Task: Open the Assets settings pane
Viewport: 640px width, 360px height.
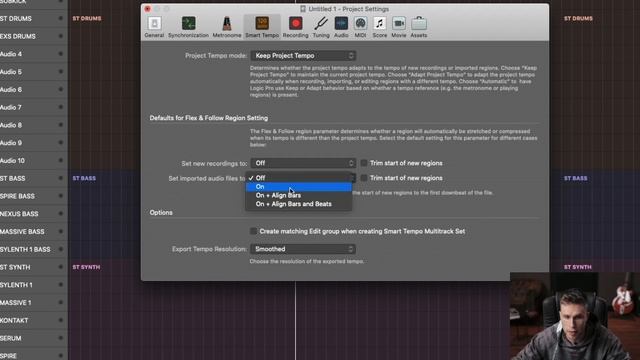Action: point(419,27)
